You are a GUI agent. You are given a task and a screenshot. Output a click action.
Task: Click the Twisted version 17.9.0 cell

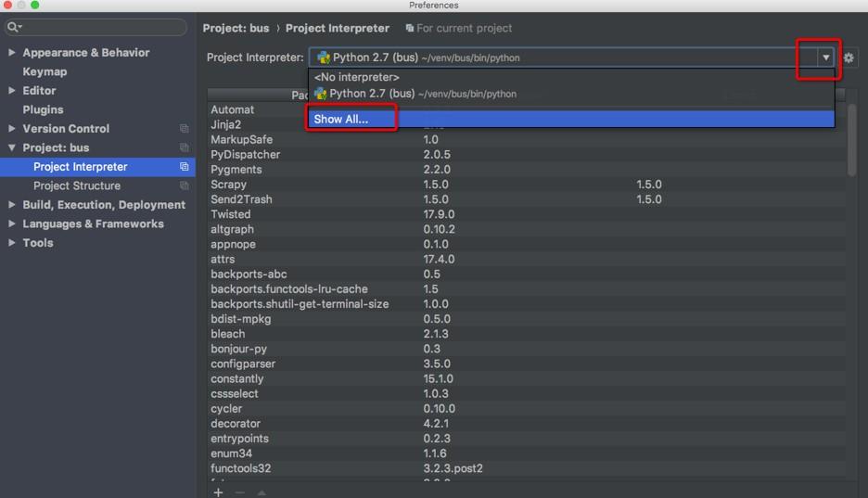[439, 214]
